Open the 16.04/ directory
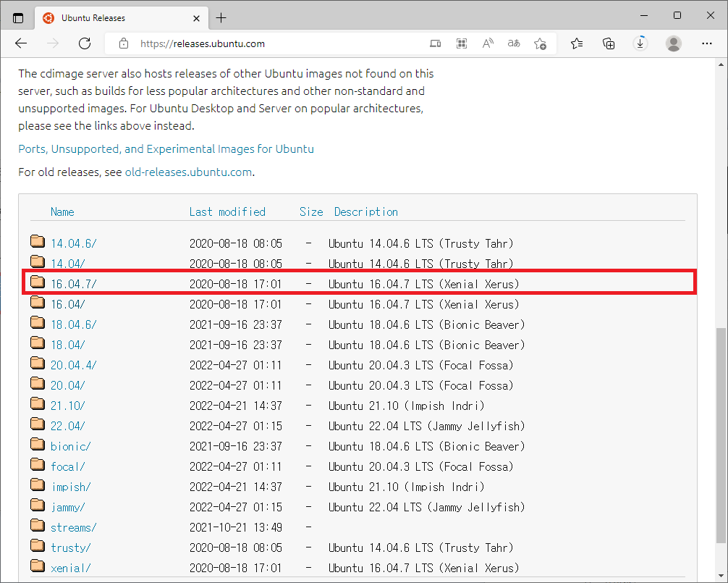Screen dimensions: 728x583 (68, 305)
